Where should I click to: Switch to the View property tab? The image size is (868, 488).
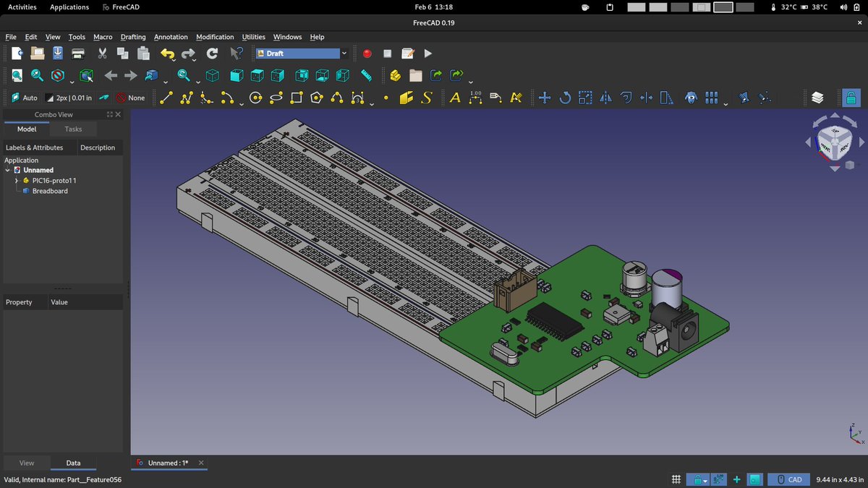coord(27,463)
